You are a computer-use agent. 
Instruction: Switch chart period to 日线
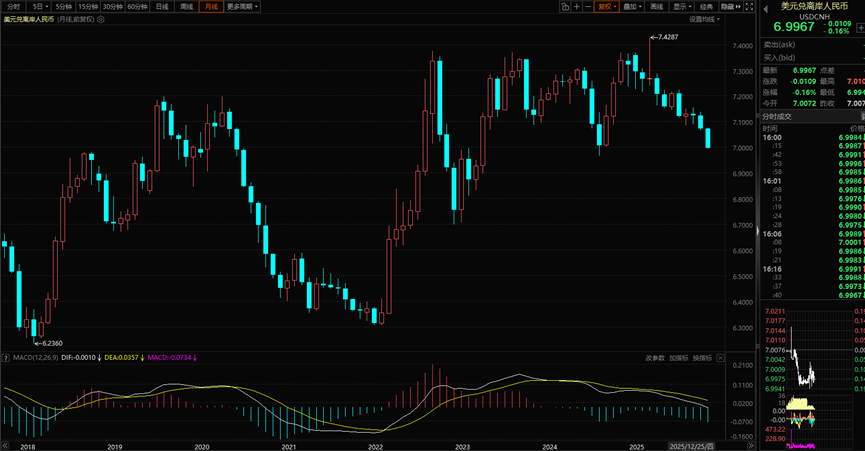(x=162, y=6)
